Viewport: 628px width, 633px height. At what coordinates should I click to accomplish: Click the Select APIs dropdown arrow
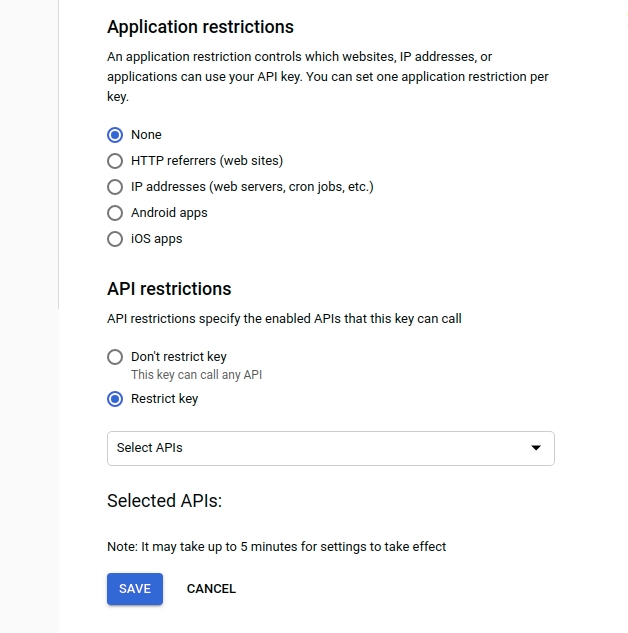(x=536, y=448)
